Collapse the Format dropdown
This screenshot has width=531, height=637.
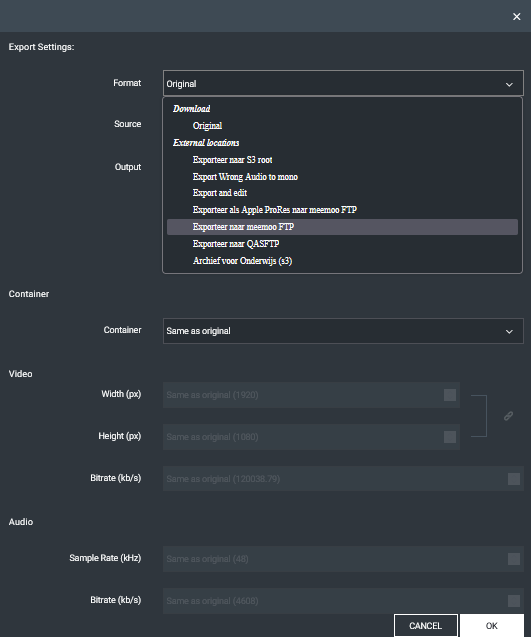coord(343,83)
